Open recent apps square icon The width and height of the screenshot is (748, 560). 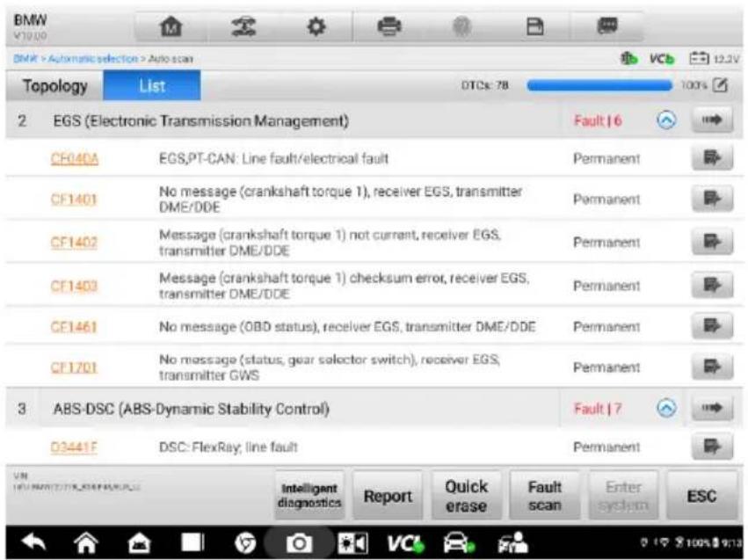(x=192, y=542)
